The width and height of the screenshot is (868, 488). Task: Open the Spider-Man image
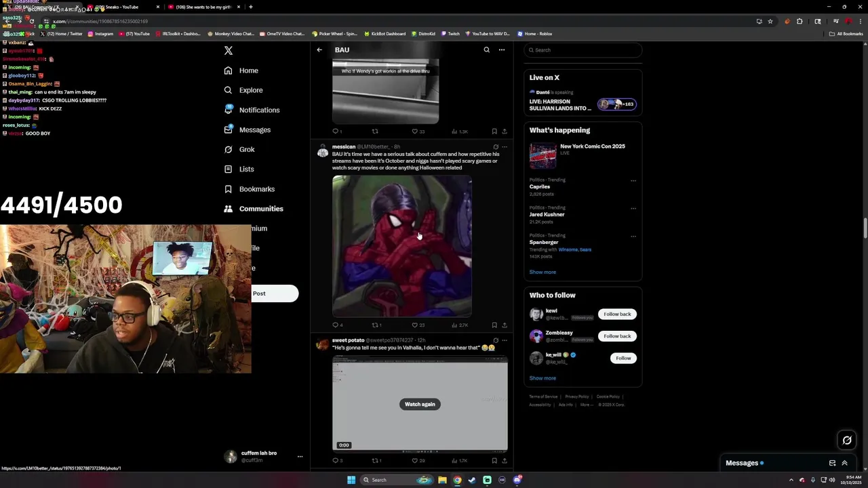402,246
